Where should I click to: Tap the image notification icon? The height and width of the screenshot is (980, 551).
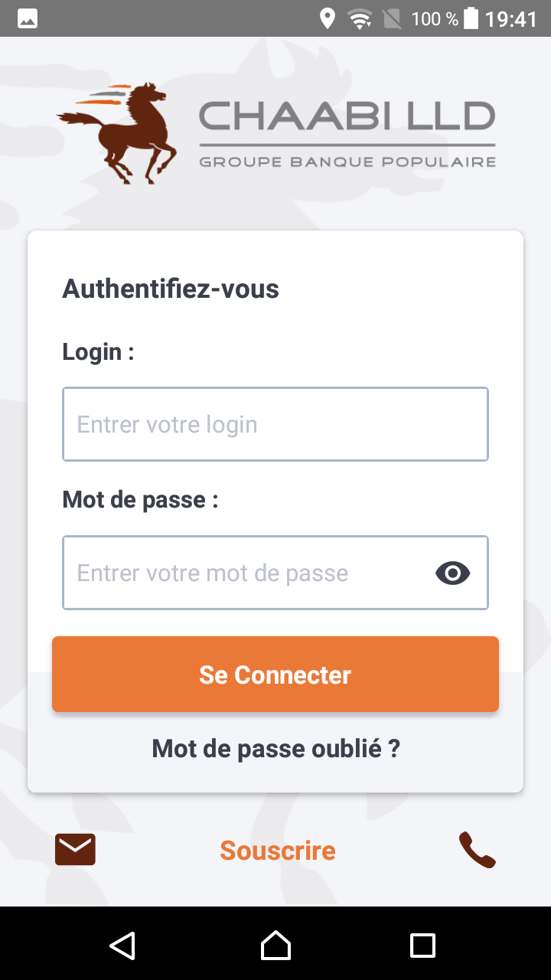(28, 18)
